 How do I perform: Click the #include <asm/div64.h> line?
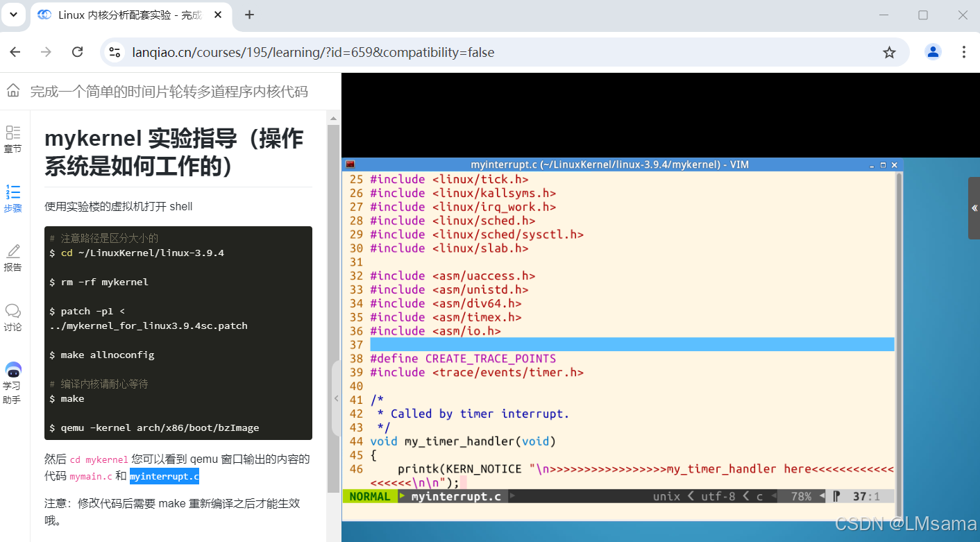[x=446, y=303]
